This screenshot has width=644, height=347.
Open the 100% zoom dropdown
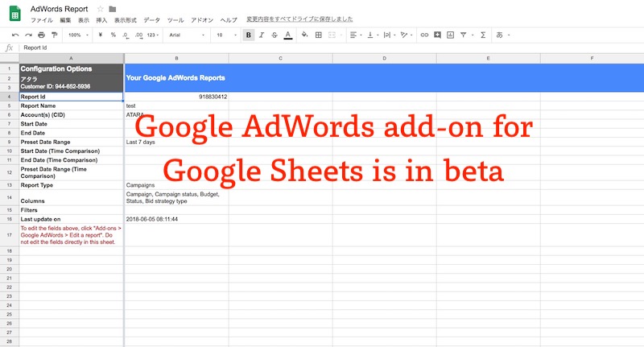tap(78, 35)
